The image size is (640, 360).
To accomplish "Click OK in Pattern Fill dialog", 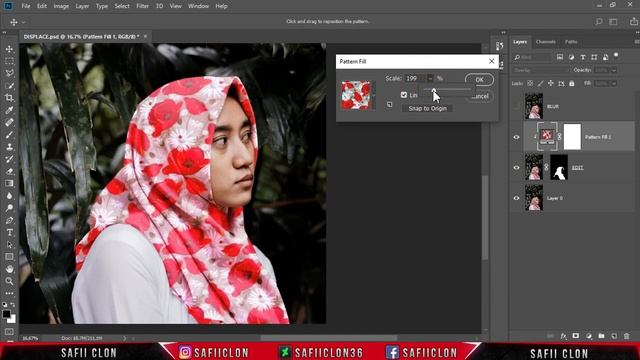I will [x=480, y=80].
